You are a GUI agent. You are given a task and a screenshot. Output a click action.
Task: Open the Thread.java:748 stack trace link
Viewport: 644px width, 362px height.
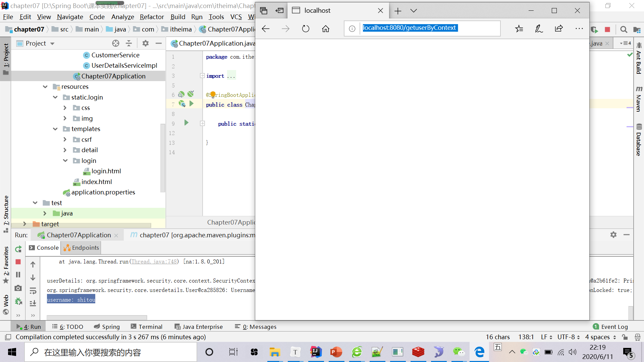tap(154, 261)
